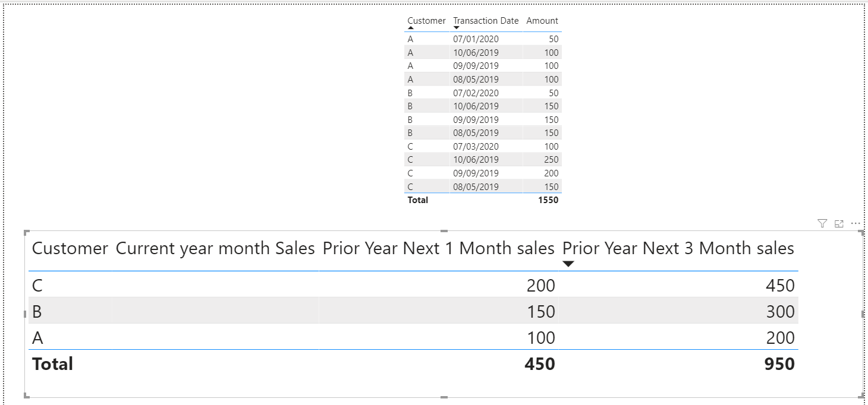868x405 pixels.
Task: Enter Focus mode with the expand icon
Action: 839,224
